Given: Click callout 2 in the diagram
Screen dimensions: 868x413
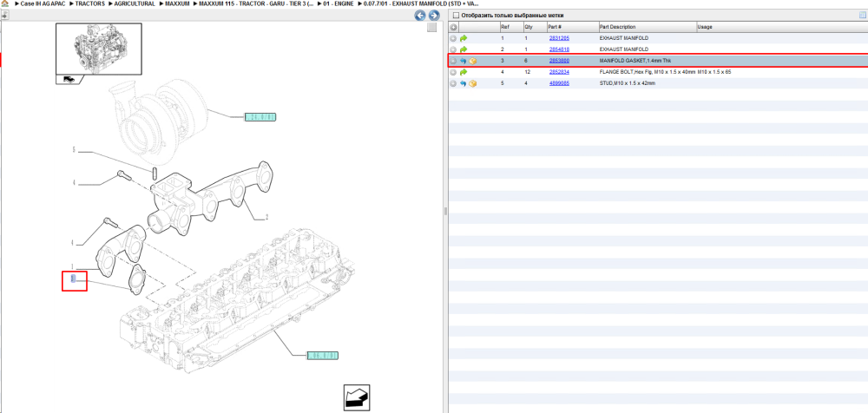Looking at the screenshot, I should tap(266, 218).
